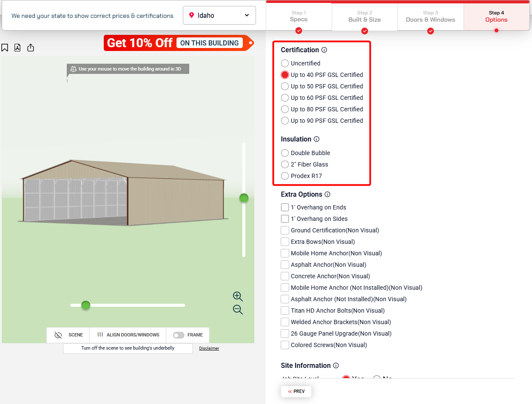
Task: Click 'Use your mouse to move' hint
Action: (x=128, y=69)
